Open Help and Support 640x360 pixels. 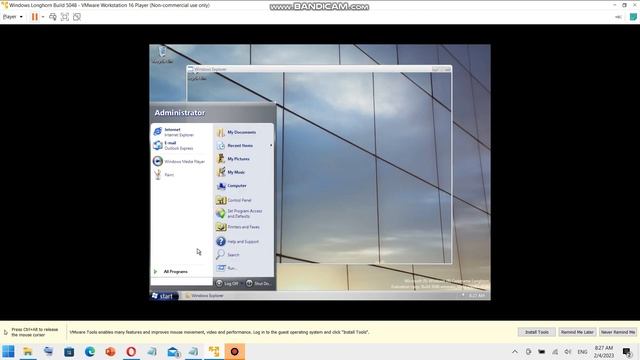point(238,242)
